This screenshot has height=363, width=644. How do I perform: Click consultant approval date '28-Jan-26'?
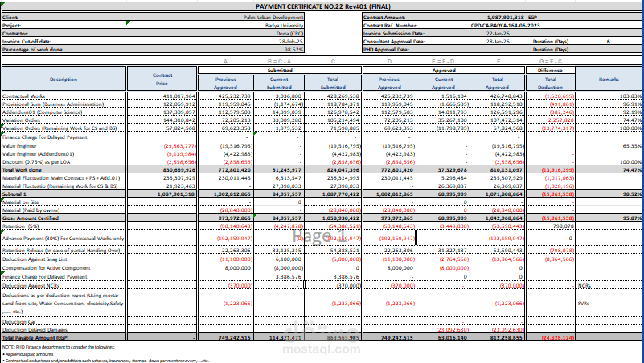(498, 42)
